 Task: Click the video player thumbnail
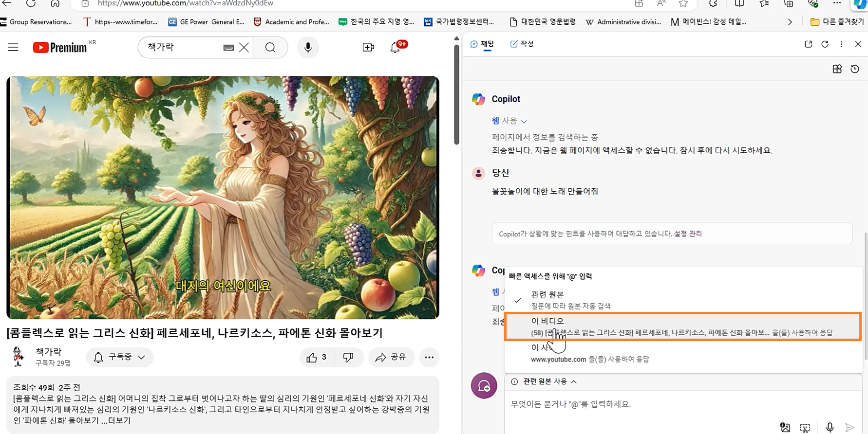(x=223, y=198)
